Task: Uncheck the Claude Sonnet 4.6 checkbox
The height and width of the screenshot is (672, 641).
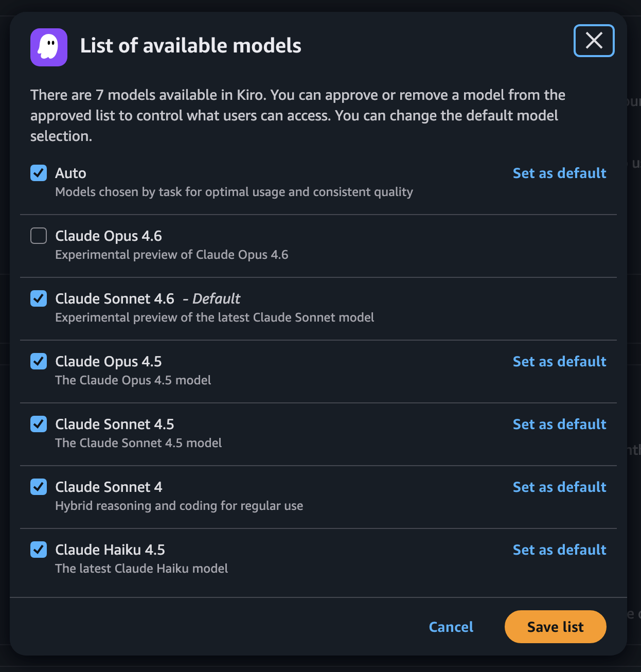Action: point(38,298)
